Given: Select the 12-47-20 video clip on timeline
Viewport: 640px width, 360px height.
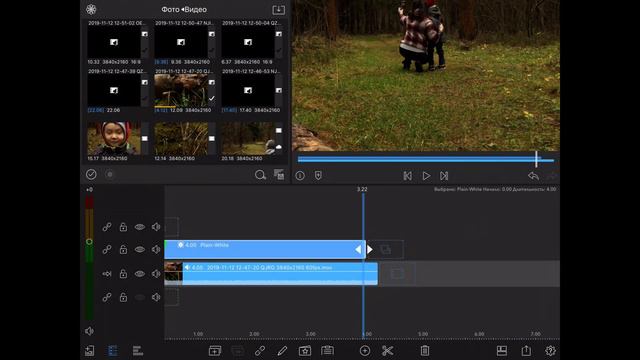Looking at the screenshot, I should pos(271,273).
